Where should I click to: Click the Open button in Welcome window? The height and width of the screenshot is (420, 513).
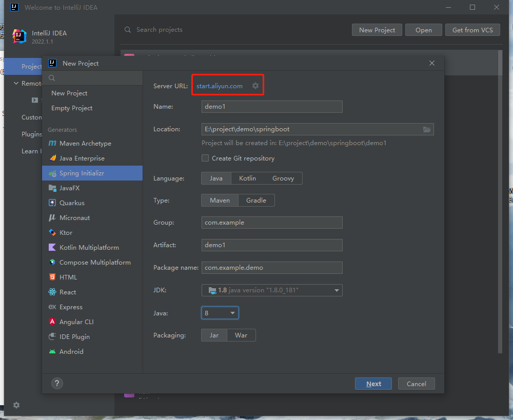[424, 30]
